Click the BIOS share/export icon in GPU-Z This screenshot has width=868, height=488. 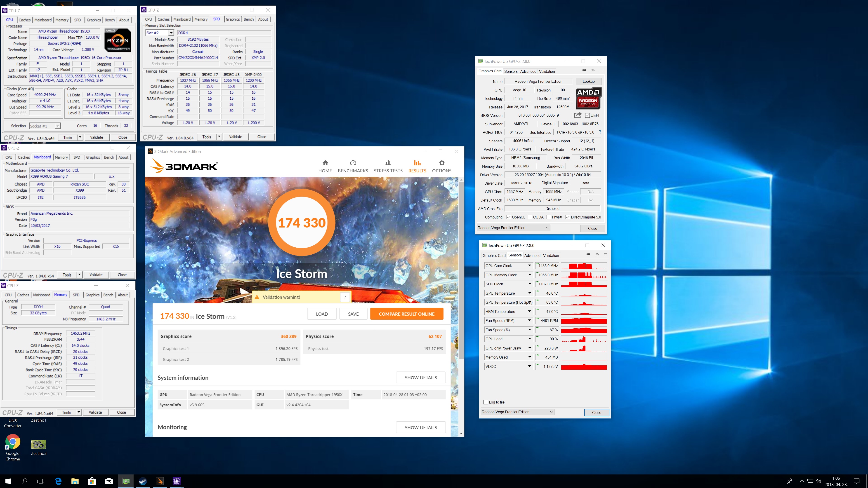tap(578, 115)
